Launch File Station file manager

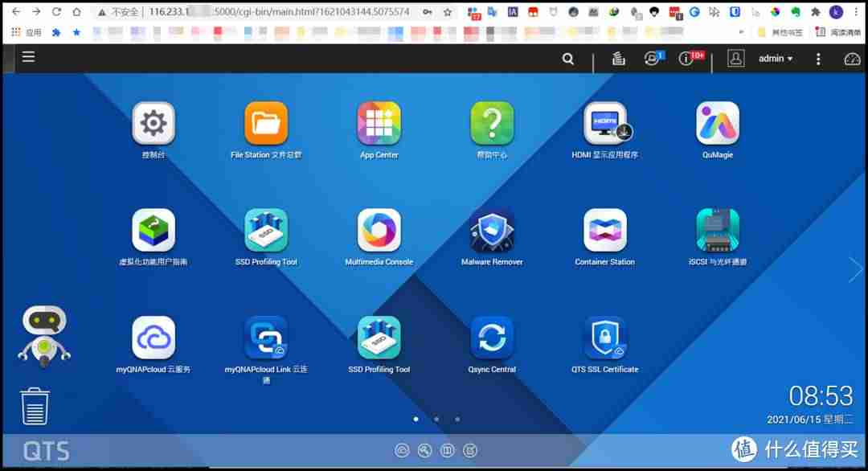pos(266,123)
